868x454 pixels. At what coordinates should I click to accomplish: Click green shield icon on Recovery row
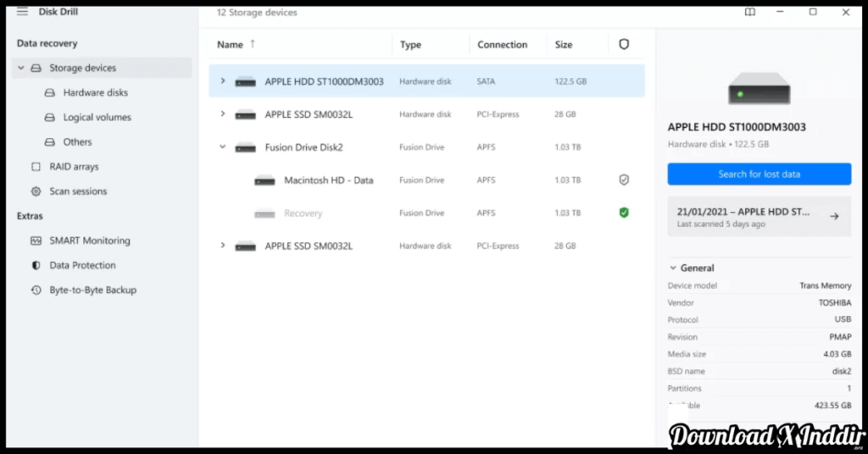(x=624, y=213)
